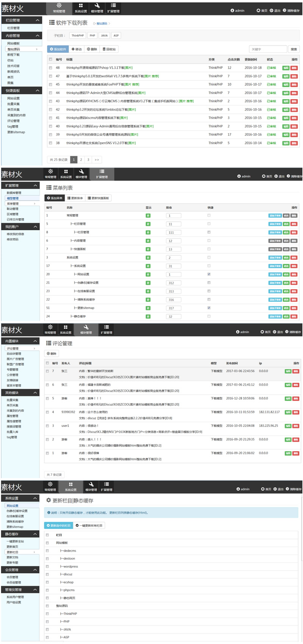The width and height of the screenshot is (303, 644).
Task: Click the 更新快捷面板 button
Action: pos(98,198)
